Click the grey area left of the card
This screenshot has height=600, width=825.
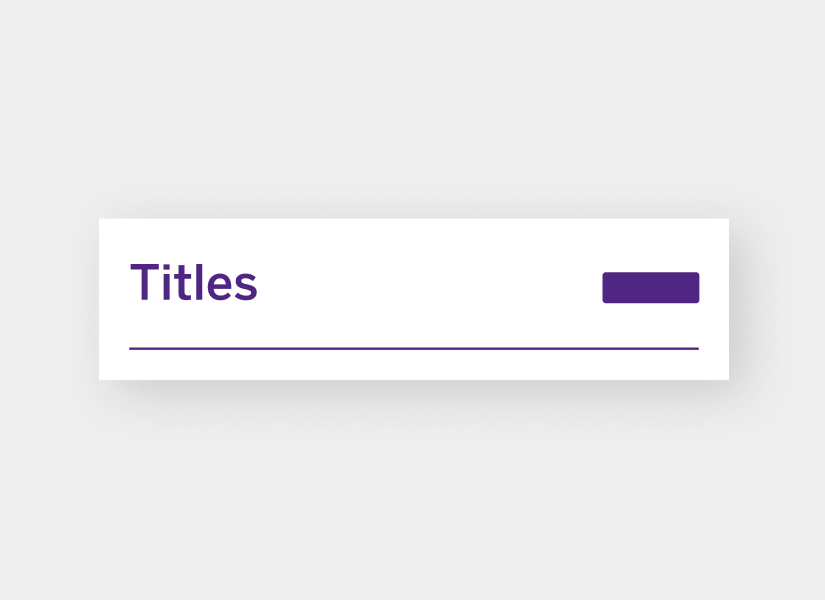pyautogui.click(x=49, y=299)
